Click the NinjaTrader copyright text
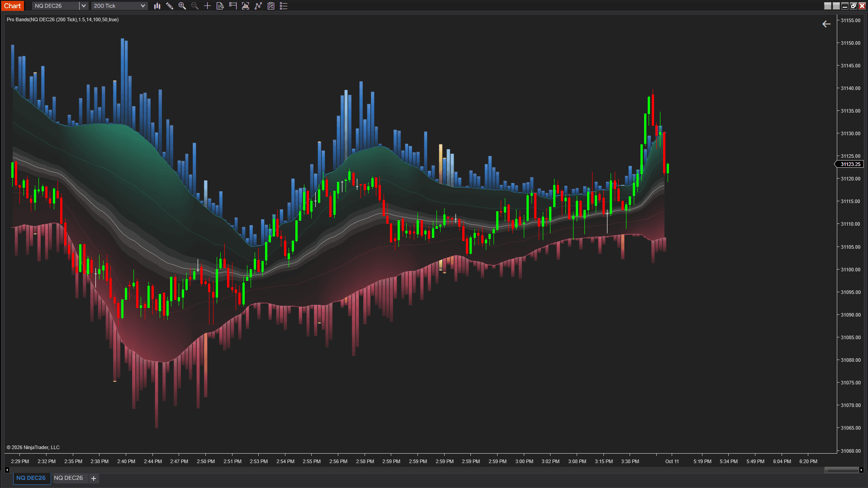The image size is (868, 488). (33, 448)
